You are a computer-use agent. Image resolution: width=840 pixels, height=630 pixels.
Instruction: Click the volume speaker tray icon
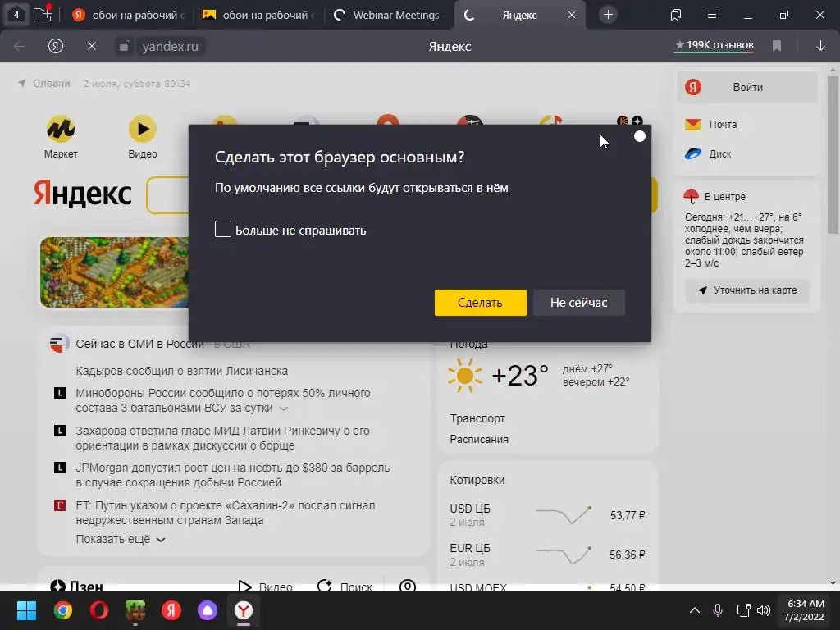click(x=764, y=610)
